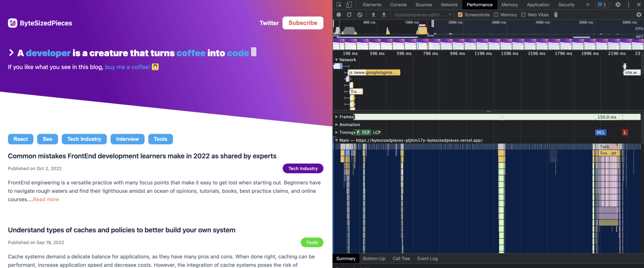The width and height of the screenshot is (644, 268).
Task: Click the collect garbage trash icon
Action: [556, 15]
